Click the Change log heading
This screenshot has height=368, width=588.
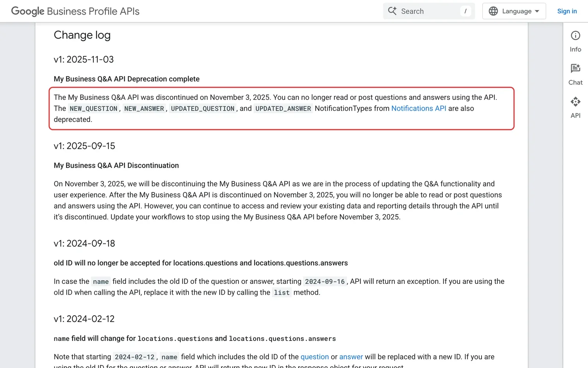(82, 35)
